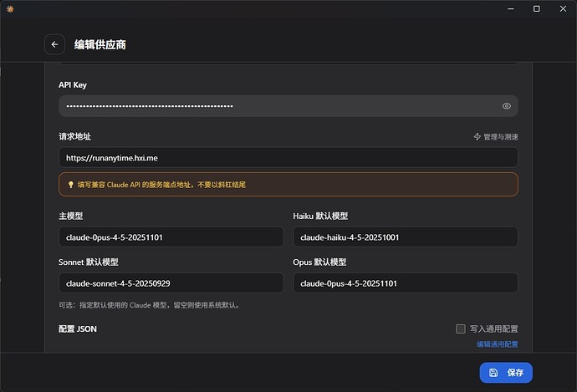This screenshot has height=392, width=577.
Task: Click the 配置 JSON heading
Action: tap(78, 328)
